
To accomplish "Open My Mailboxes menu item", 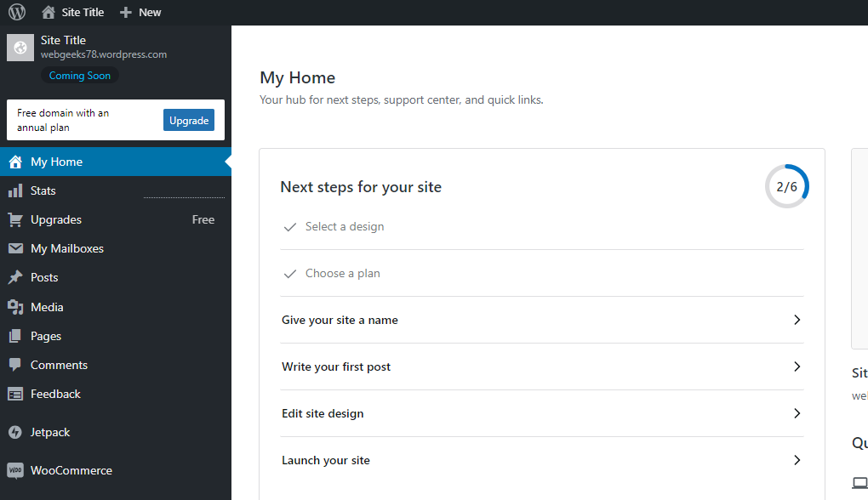I will click(x=116, y=248).
